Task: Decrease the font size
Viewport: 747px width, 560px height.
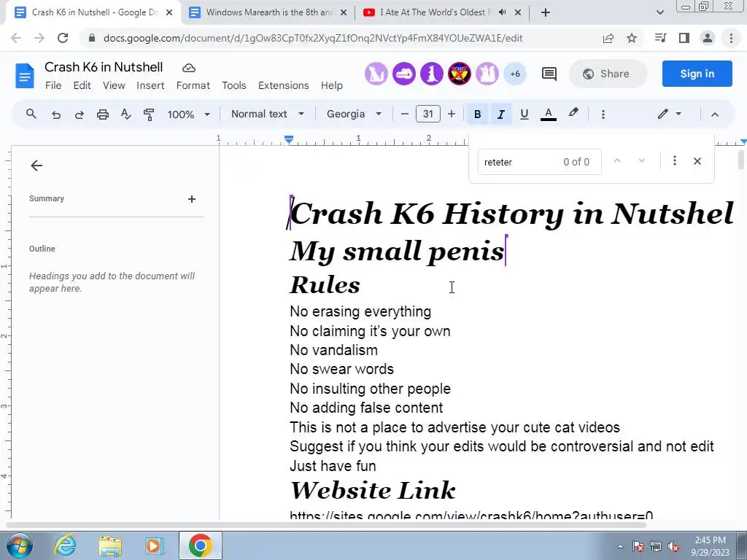Action: (405, 114)
